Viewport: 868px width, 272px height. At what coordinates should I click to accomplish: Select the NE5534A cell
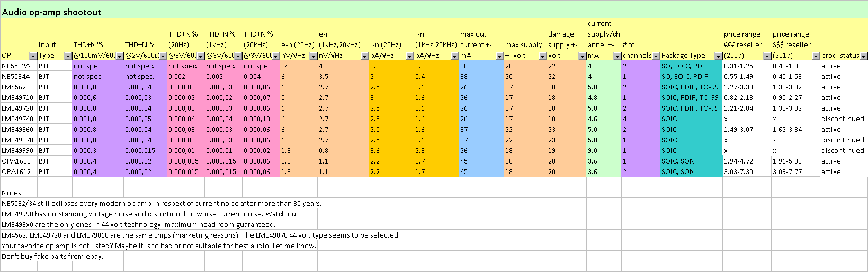[x=19, y=77]
